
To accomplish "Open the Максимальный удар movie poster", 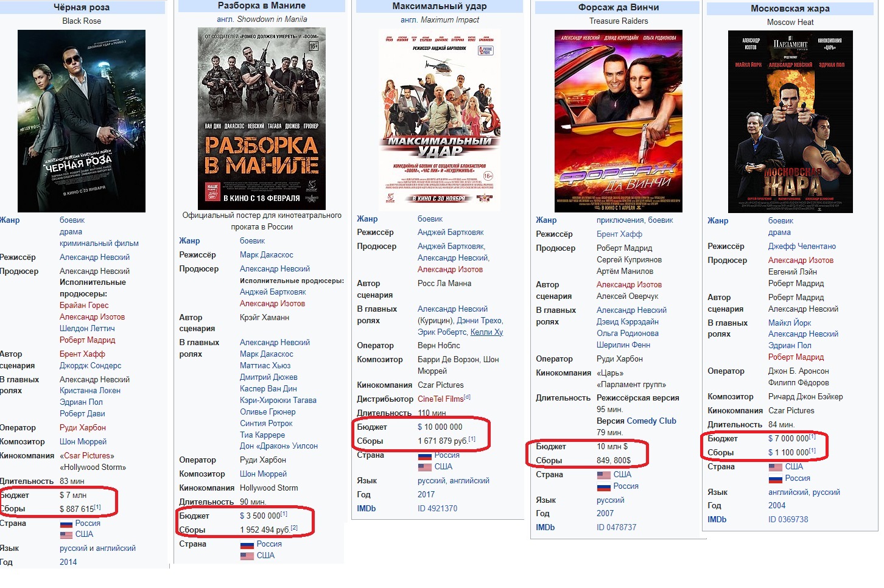I will 440,120.
